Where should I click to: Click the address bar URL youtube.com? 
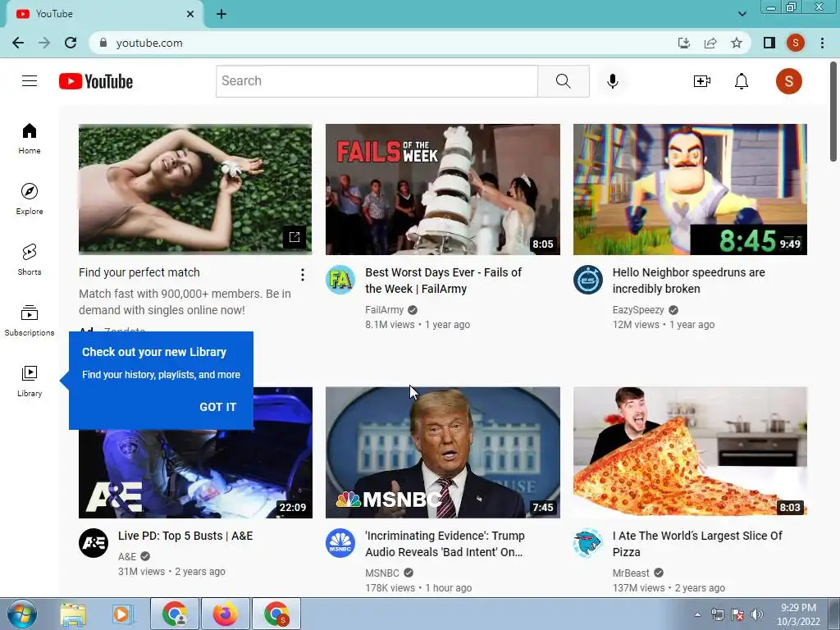(149, 43)
